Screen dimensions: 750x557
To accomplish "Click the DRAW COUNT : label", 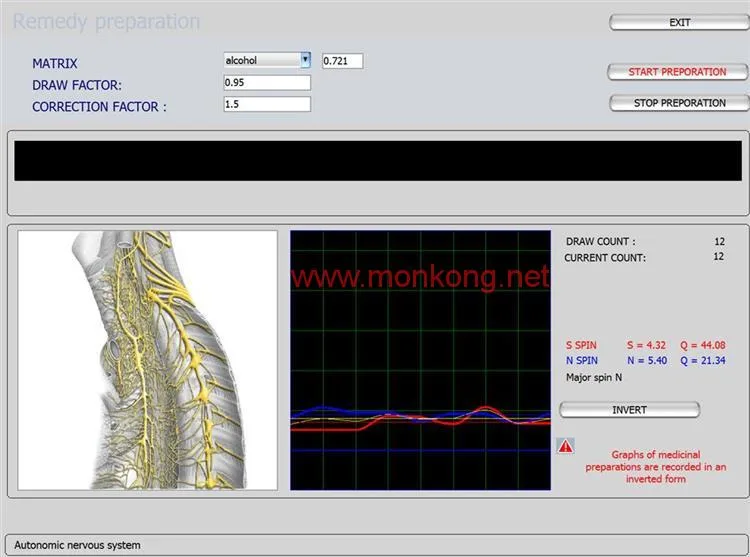I will 601,241.
